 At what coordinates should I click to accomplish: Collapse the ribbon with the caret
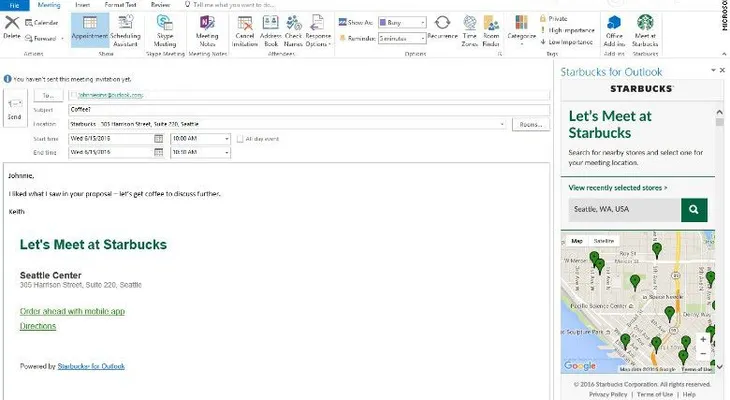724,54
